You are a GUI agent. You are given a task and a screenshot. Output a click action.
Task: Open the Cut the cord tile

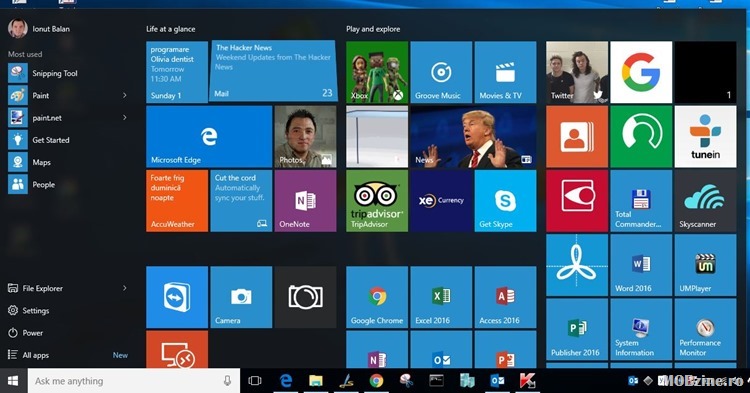241,201
